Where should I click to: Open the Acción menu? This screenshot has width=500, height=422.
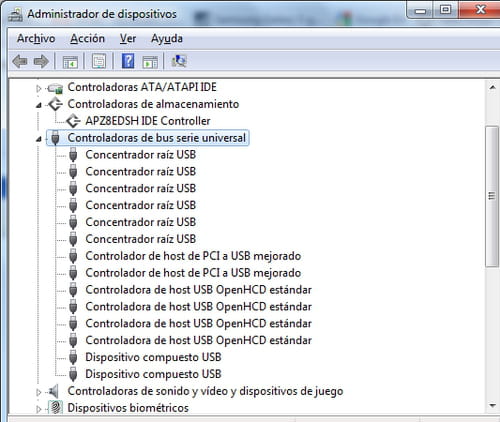[87, 38]
